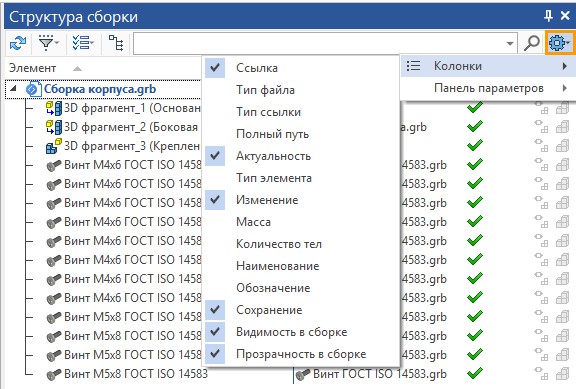This screenshot has height=389, width=576.
Task: Open the filter funnel tool
Action: point(48,43)
